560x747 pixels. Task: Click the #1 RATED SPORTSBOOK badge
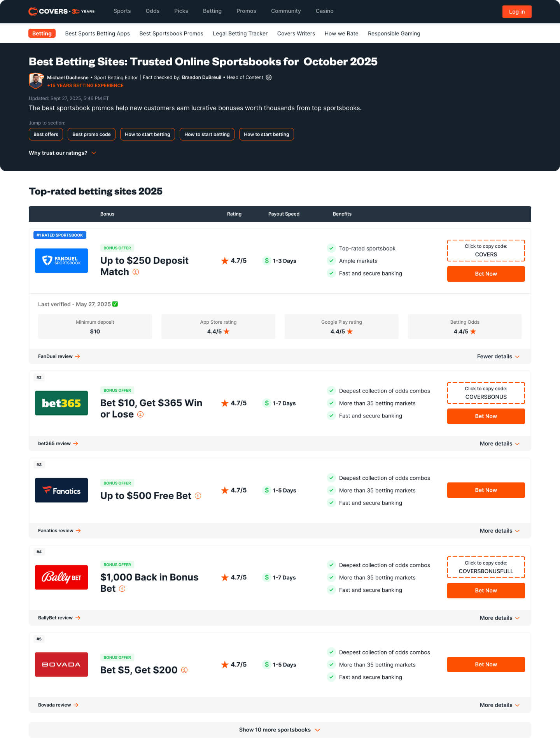coord(60,235)
